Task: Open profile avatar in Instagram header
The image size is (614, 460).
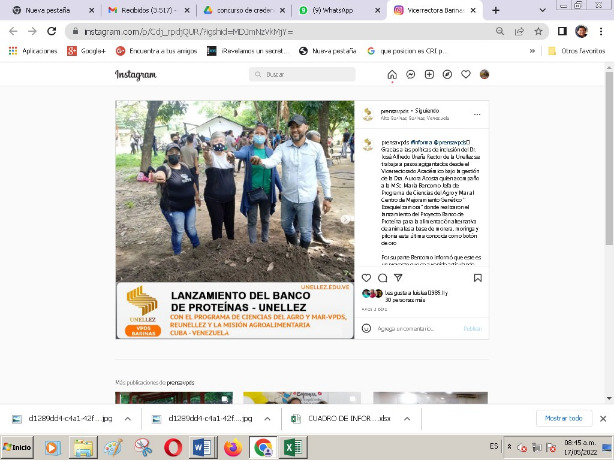Action: (x=484, y=74)
